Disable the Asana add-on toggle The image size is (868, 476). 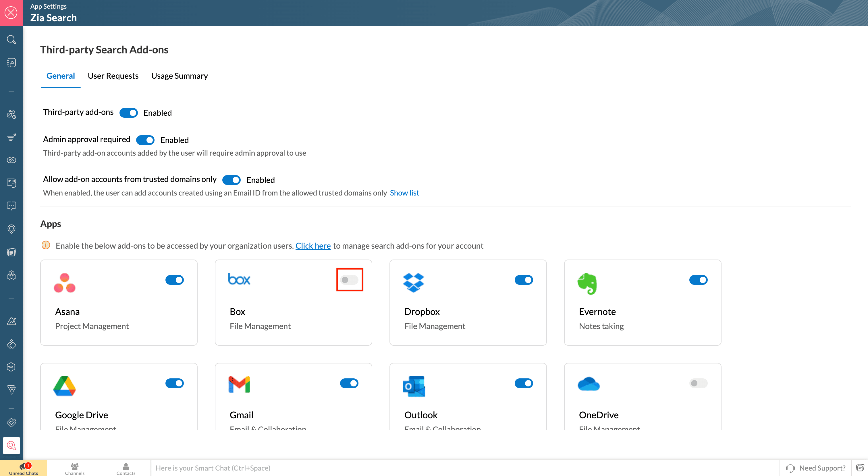174,280
